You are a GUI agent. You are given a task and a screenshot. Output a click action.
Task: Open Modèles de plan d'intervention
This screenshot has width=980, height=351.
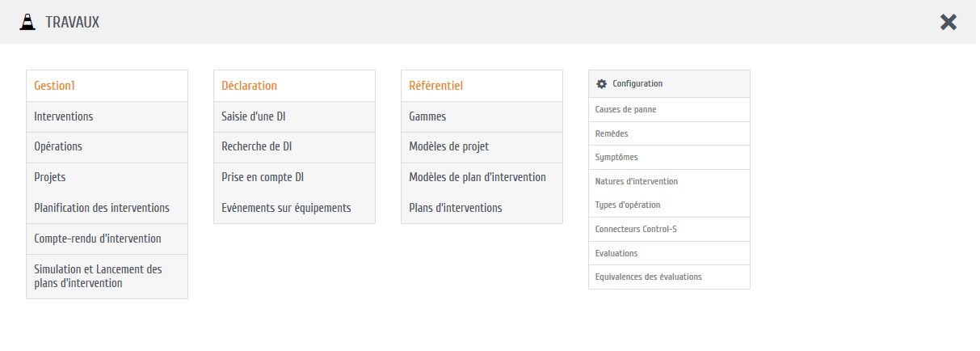point(477,177)
